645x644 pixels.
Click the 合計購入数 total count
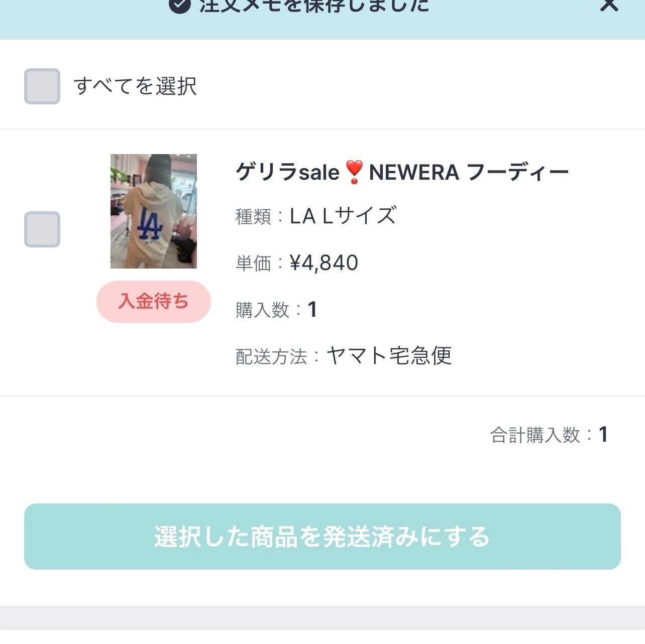(603, 435)
